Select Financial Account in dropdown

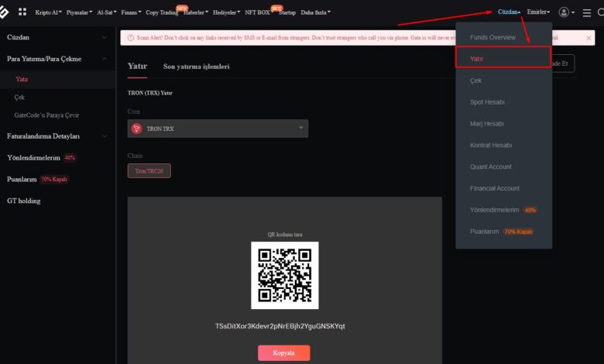point(504,188)
